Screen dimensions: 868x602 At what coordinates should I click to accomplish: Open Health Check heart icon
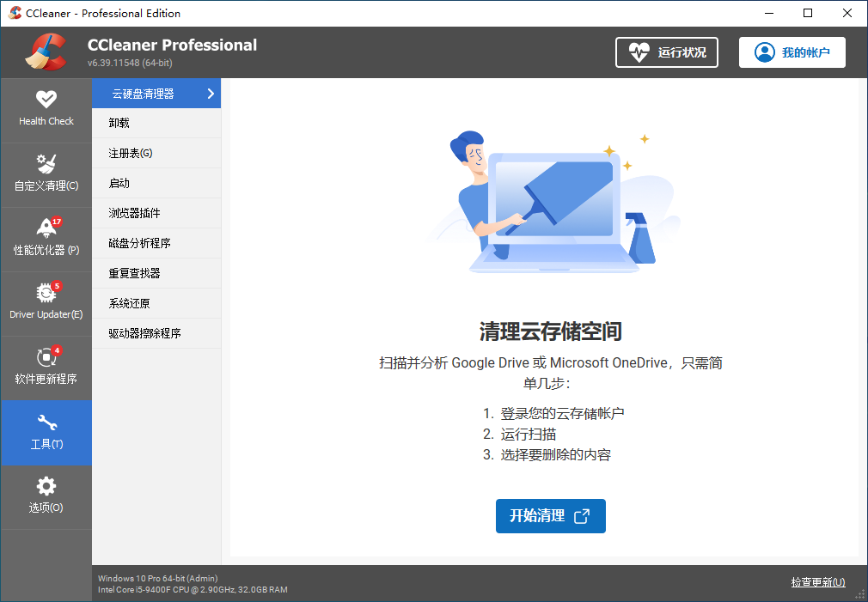46,100
